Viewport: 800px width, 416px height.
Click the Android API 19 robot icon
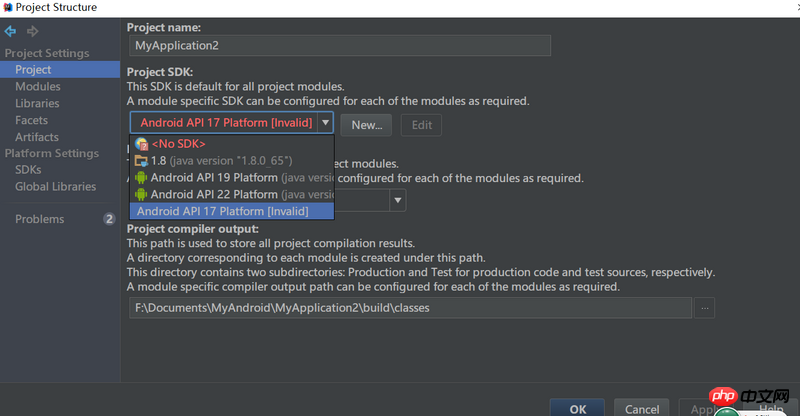point(141,178)
